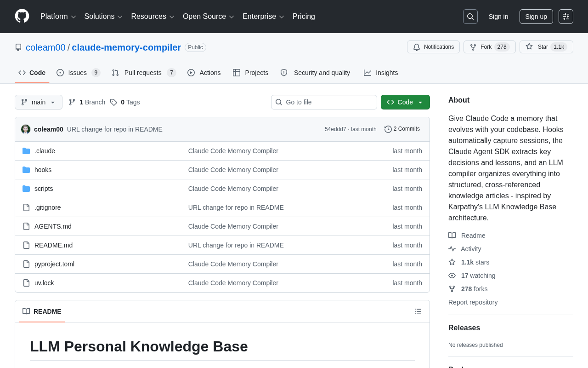Open the Releases heading link
The height and width of the screenshot is (368, 588).
tap(464, 328)
